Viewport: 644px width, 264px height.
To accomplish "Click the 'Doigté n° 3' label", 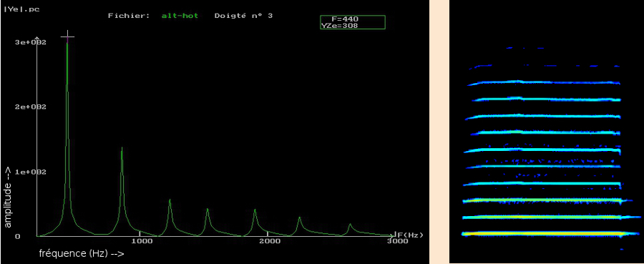I will [x=243, y=16].
